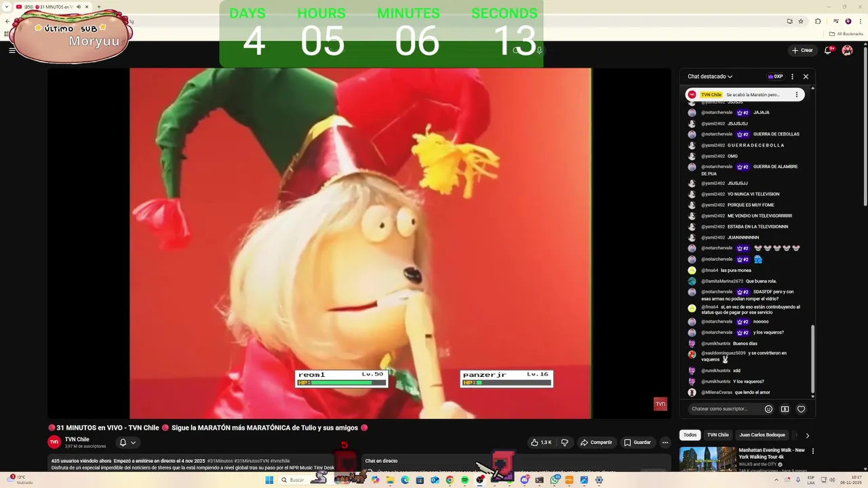Open File Explorer from taskbar

(x=390, y=480)
